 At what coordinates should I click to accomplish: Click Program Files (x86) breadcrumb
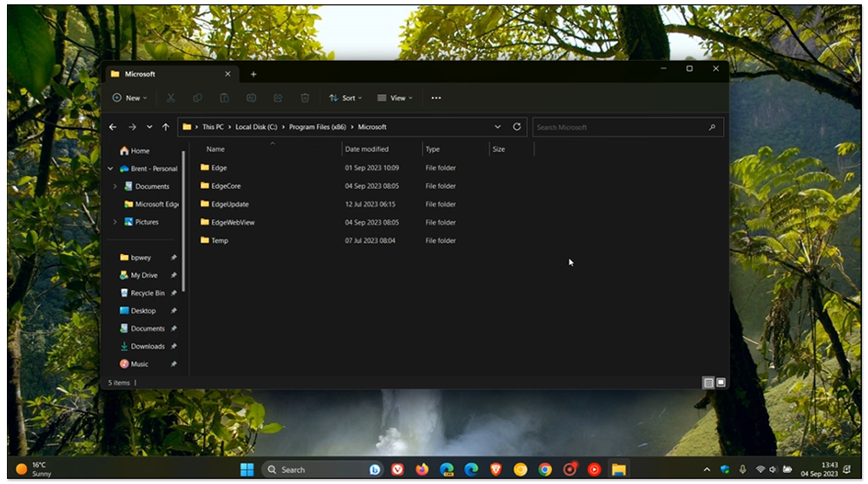coord(318,127)
